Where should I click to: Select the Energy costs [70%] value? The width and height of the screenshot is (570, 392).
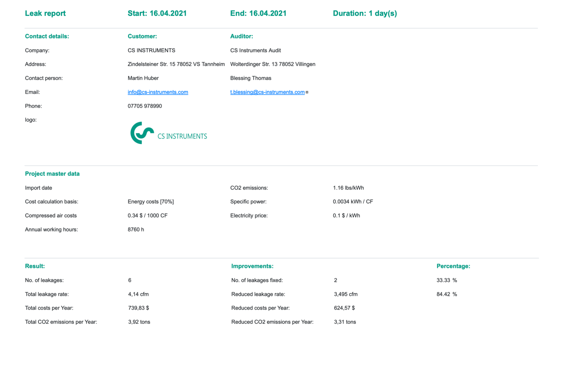tap(151, 201)
